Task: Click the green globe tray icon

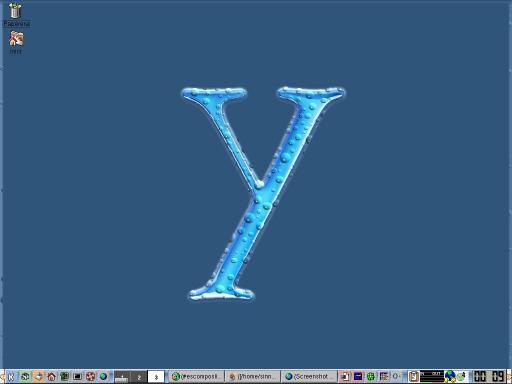Action: click(x=370, y=377)
